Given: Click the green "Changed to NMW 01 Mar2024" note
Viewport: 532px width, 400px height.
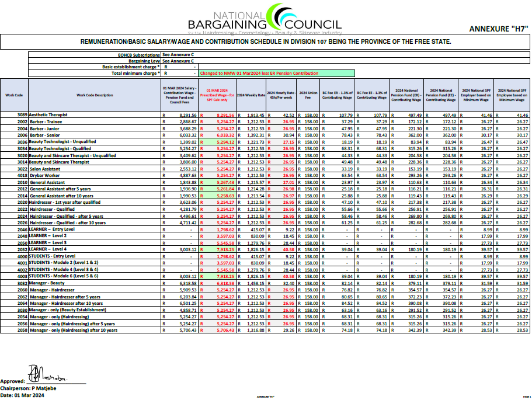Looking at the screenshot, I should pyautogui.click(x=277, y=73).
